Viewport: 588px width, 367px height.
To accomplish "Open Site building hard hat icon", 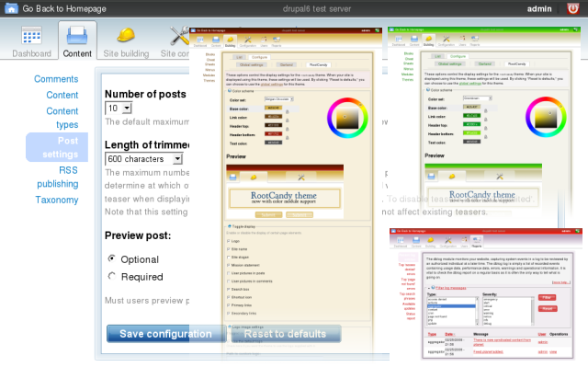I will point(126,36).
